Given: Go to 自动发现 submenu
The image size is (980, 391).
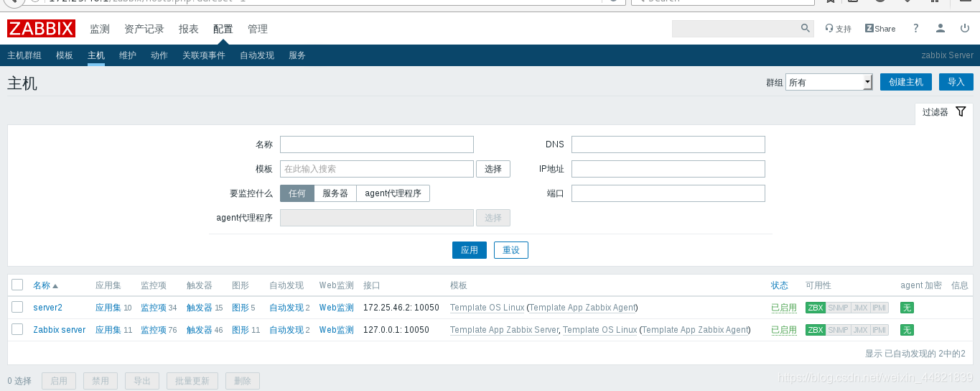Looking at the screenshot, I should (257, 55).
